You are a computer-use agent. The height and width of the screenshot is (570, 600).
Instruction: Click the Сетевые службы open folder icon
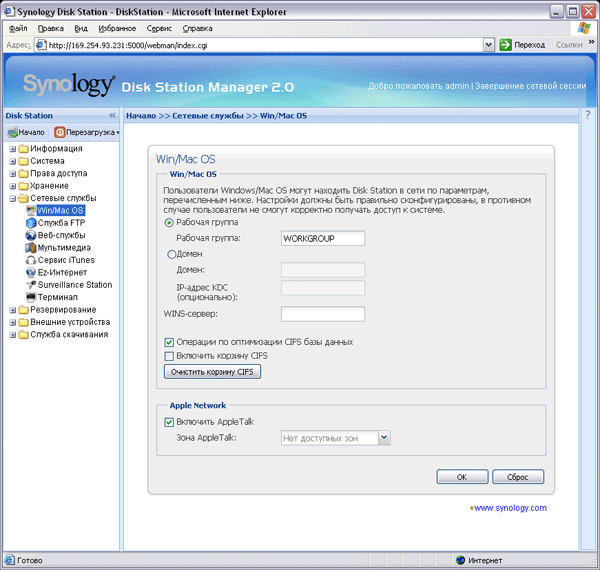(24, 198)
